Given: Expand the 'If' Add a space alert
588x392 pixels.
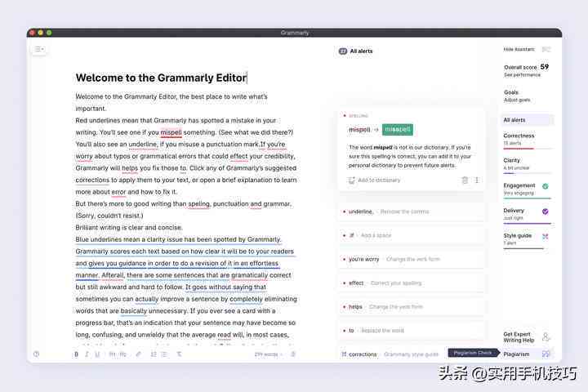Looking at the screenshot, I should [412, 235].
